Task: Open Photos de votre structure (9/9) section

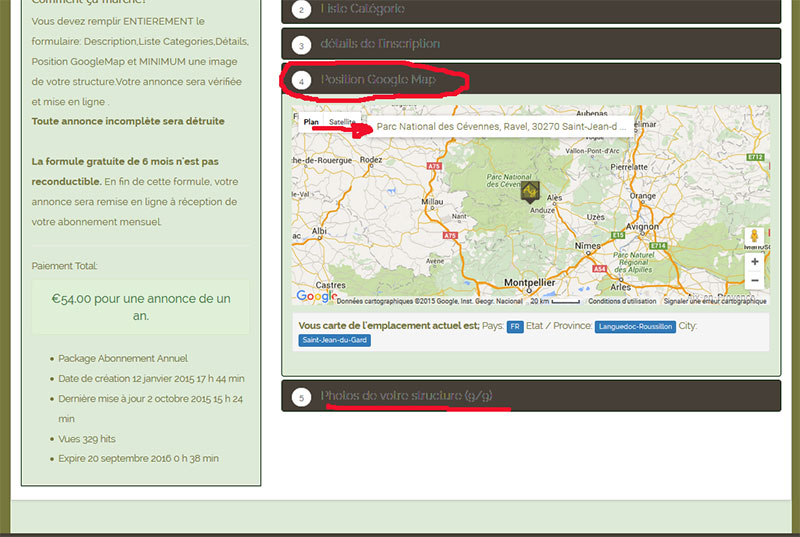Action: tap(531, 396)
